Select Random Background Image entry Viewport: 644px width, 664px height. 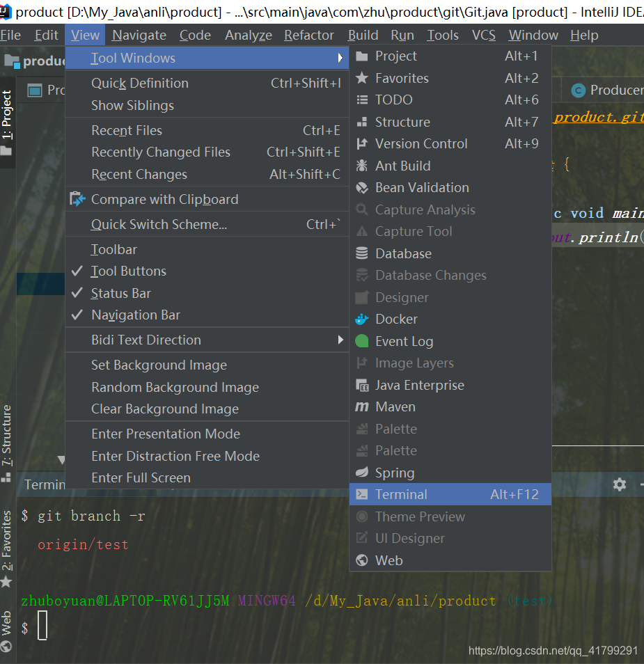[207, 387]
